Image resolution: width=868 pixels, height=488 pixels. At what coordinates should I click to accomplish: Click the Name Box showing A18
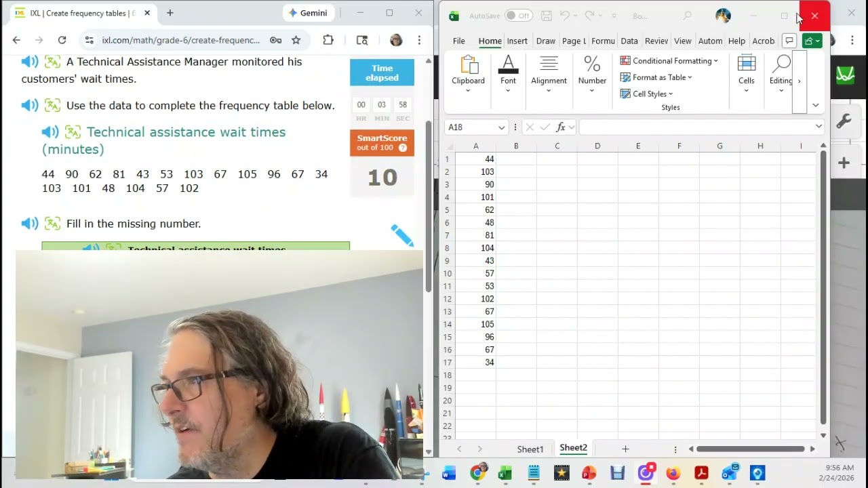476,127
